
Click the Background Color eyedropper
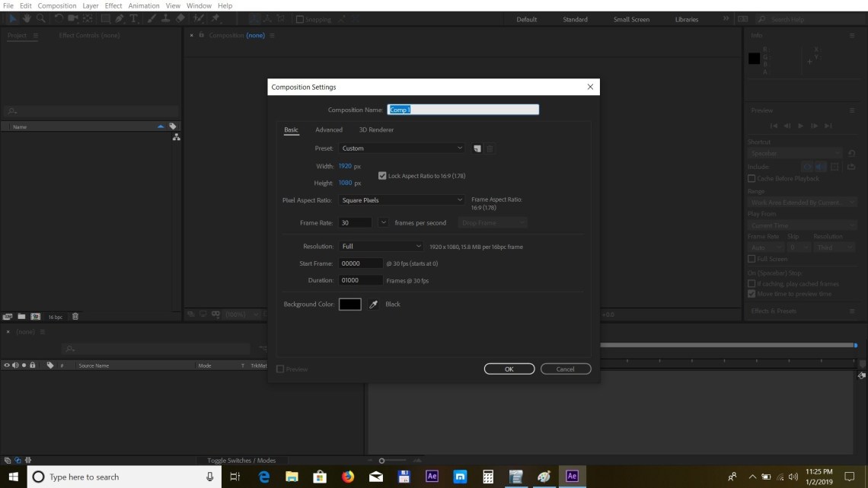374,305
